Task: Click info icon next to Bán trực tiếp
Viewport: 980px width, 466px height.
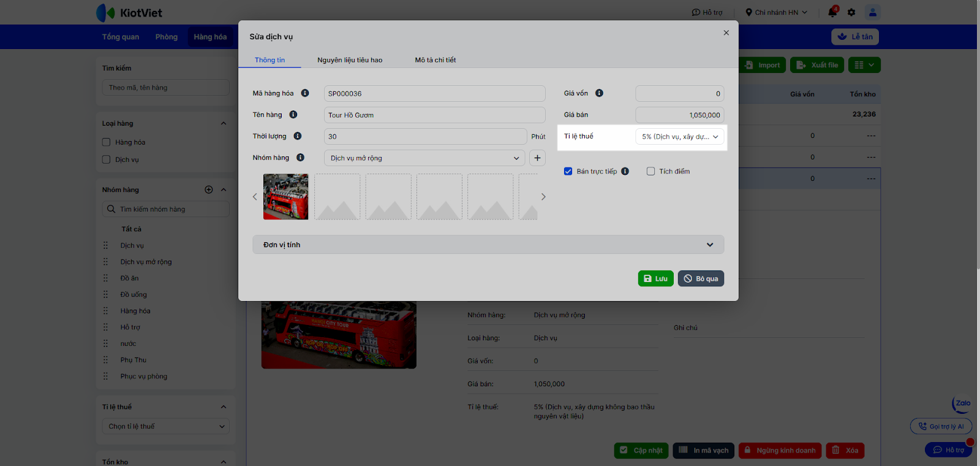Action: 625,171
